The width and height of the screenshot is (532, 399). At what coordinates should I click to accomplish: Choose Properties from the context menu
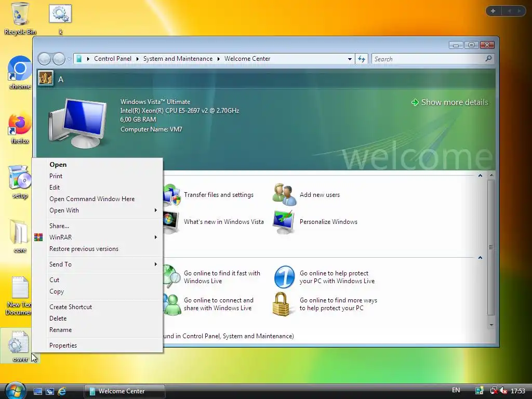click(103, 345)
